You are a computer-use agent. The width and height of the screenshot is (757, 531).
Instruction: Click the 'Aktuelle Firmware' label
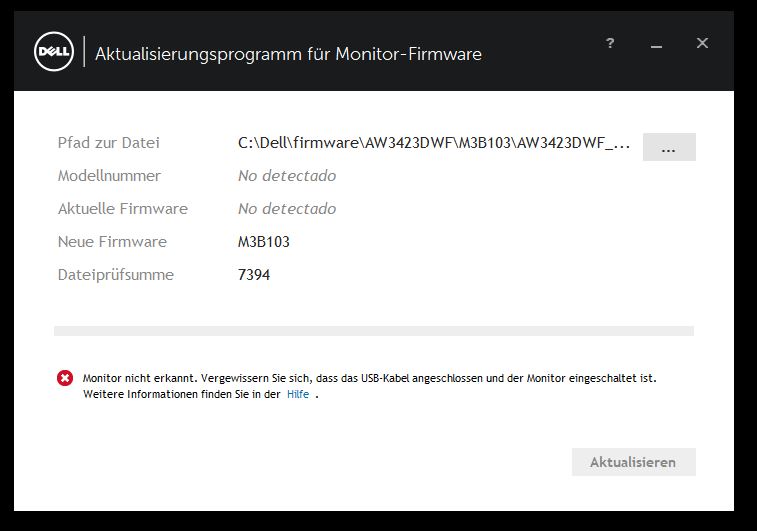[x=123, y=209]
